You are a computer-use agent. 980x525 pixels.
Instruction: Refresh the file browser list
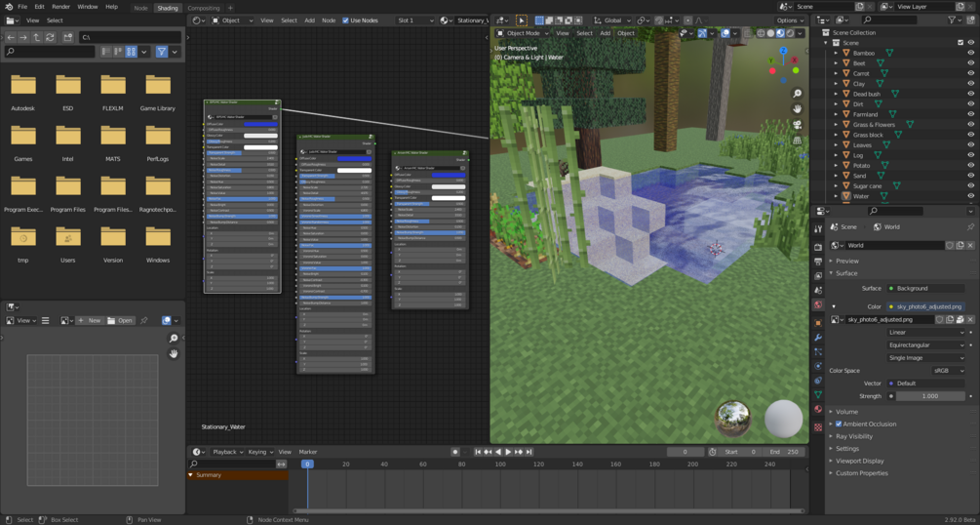50,37
